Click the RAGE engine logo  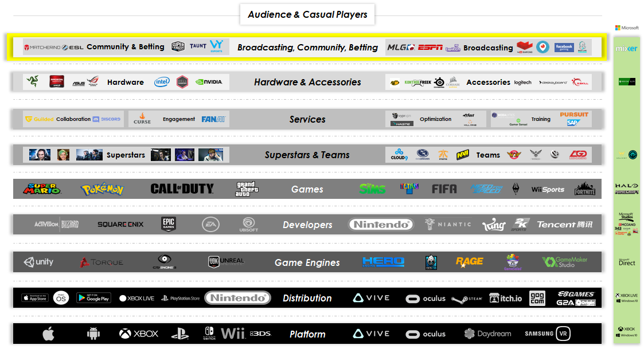(470, 261)
